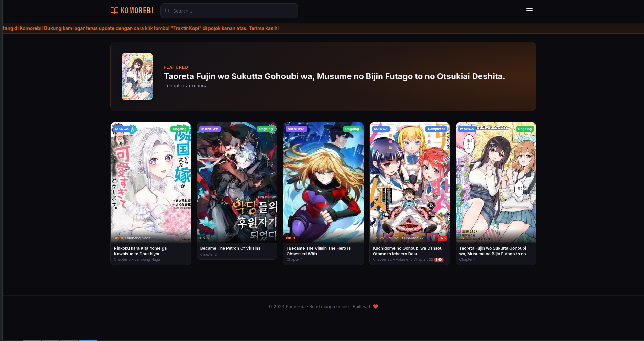This screenshot has width=644, height=341.
Task: Click the search magnifier icon
Action: click(167, 11)
